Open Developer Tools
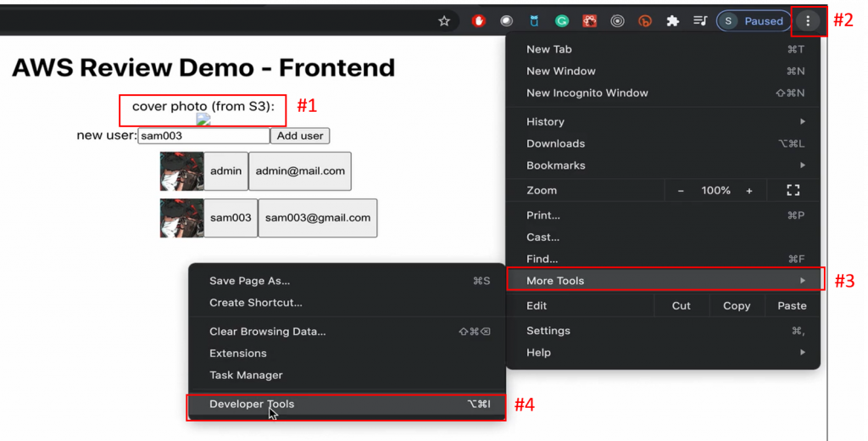 click(x=347, y=404)
